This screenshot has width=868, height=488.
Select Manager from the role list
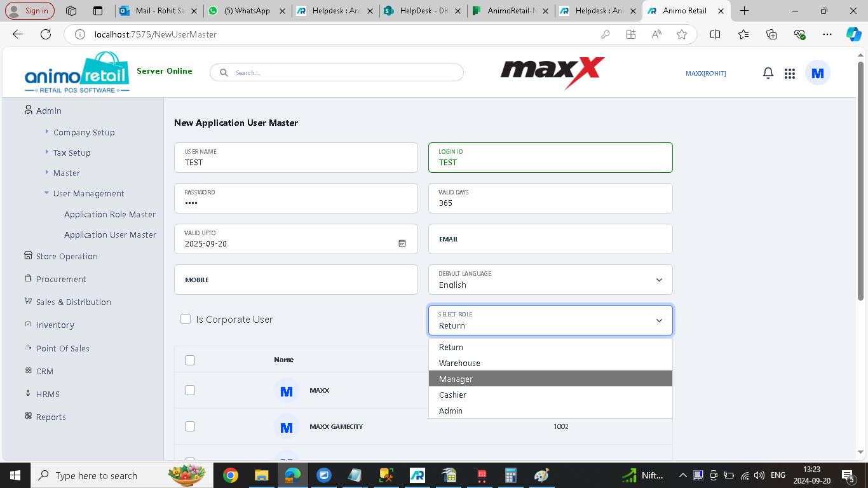coord(550,379)
